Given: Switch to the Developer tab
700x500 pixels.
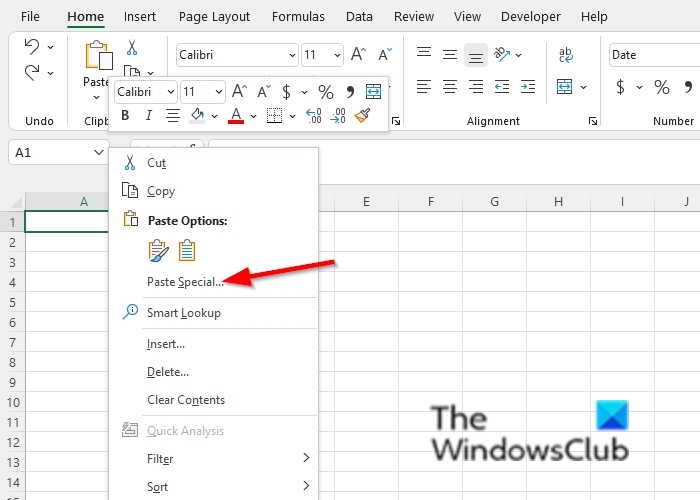Looking at the screenshot, I should click(x=530, y=17).
